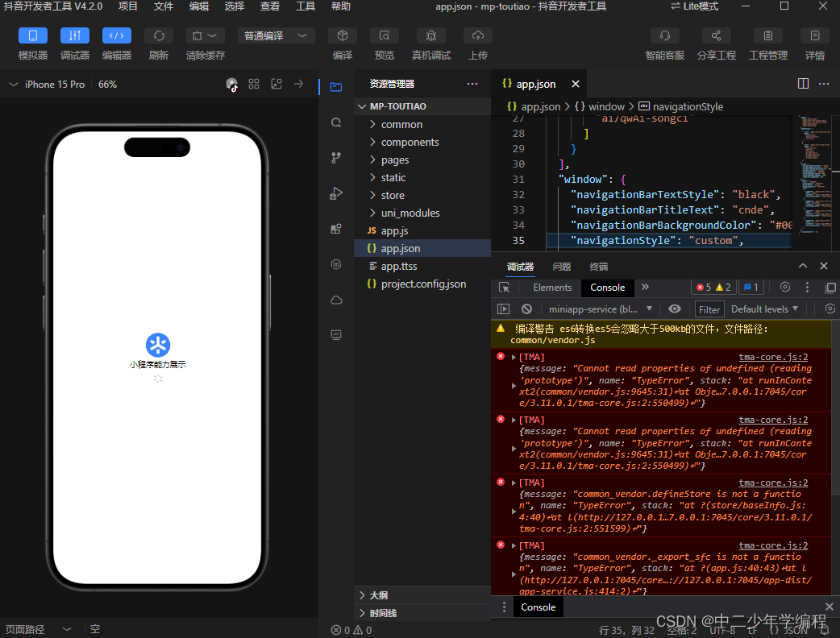Click the 预览 preview icon
This screenshot has width=840, height=638.
385,36
